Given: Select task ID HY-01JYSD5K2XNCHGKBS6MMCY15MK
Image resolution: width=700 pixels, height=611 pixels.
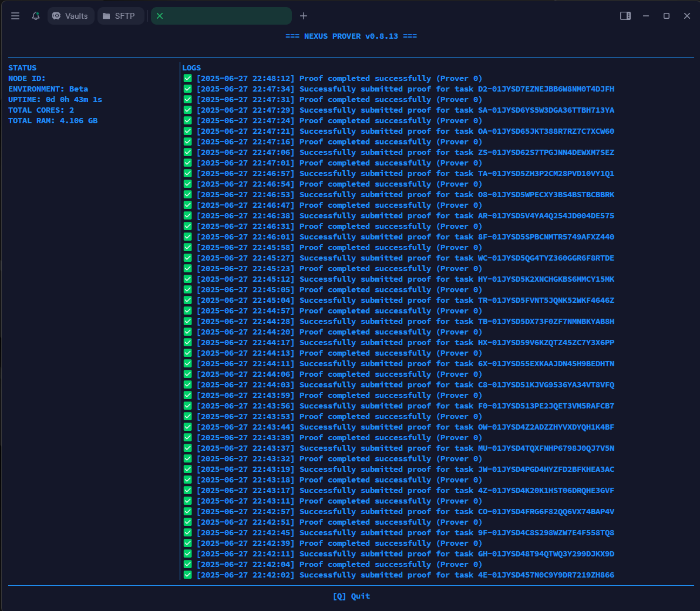Looking at the screenshot, I should (x=546, y=279).
